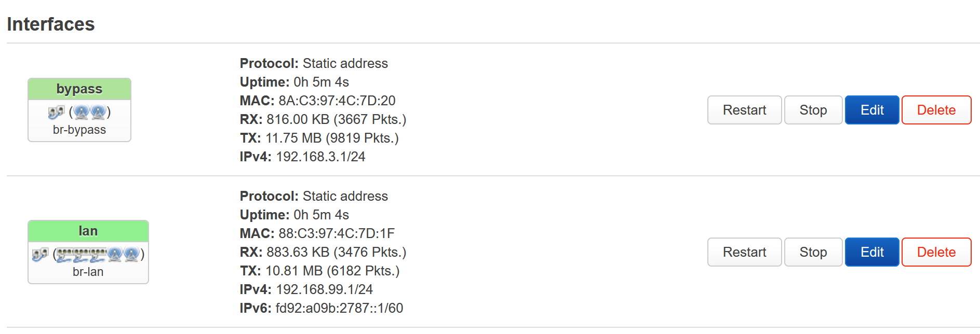Viewport: 980px width, 334px height.
Task: Delete the lan interface
Action: tap(936, 252)
